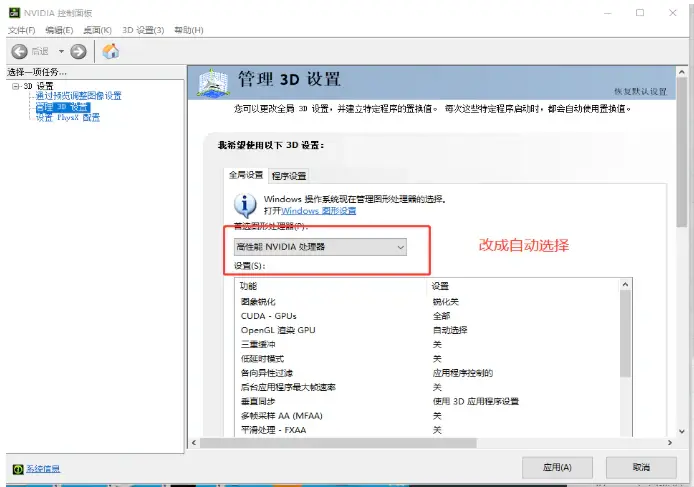694x487 pixels.
Task: Open the 桌面(K) menu
Action: [x=97, y=30]
